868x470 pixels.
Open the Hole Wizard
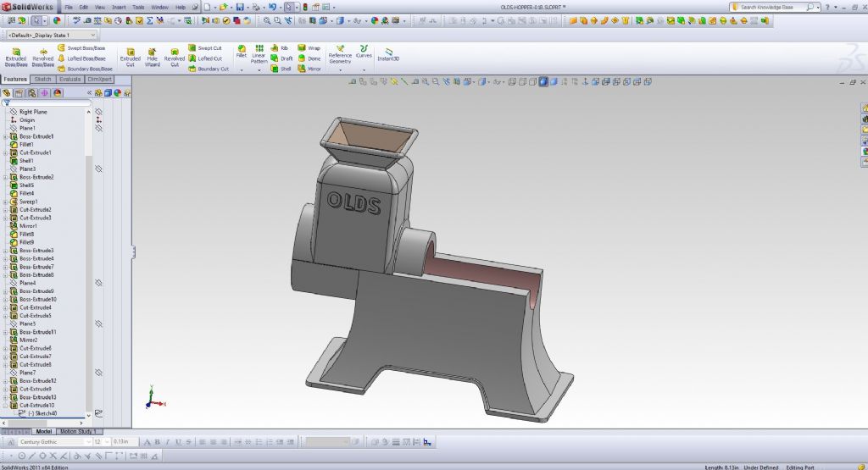[x=153, y=57]
